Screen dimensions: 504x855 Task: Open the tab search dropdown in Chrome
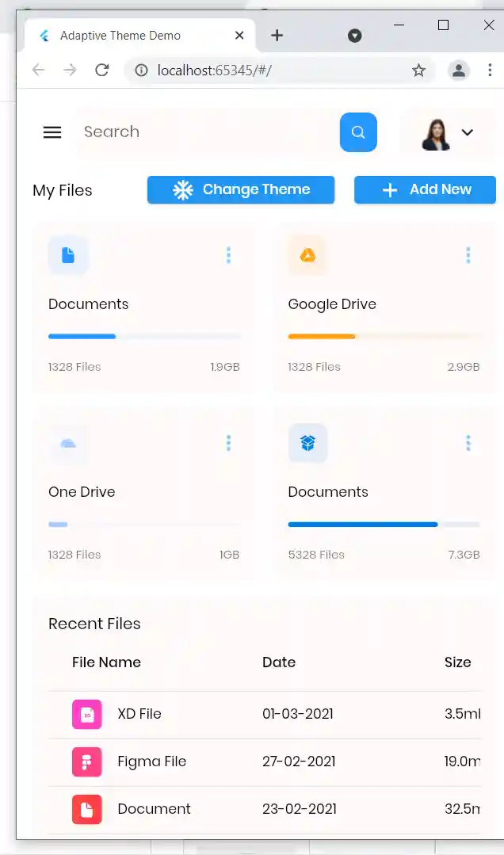click(x=355, y=36)
